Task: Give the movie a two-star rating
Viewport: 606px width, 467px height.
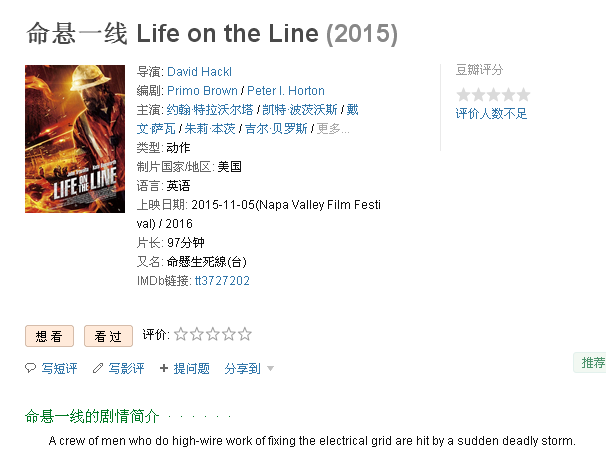Action: point(197,335)
